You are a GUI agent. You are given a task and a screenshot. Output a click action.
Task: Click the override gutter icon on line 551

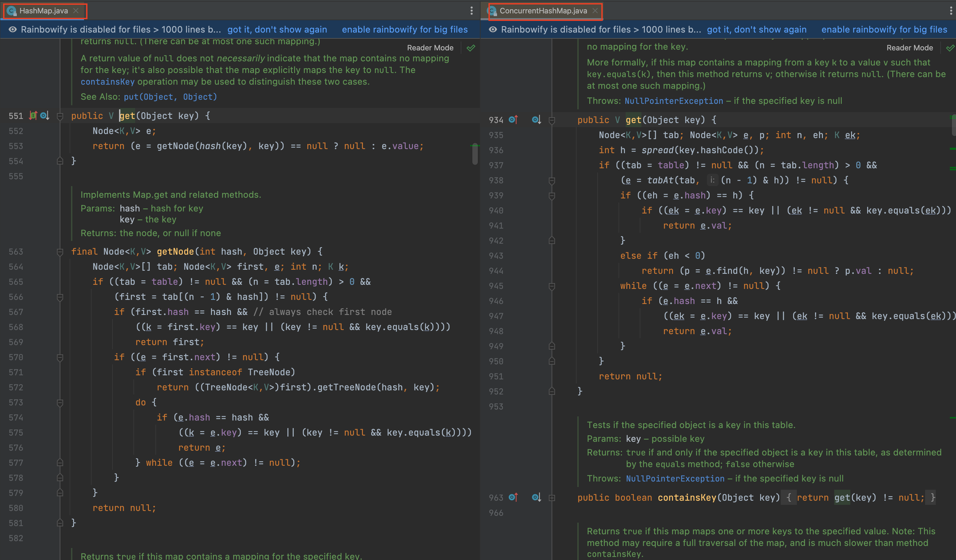(x=33, y=115)
